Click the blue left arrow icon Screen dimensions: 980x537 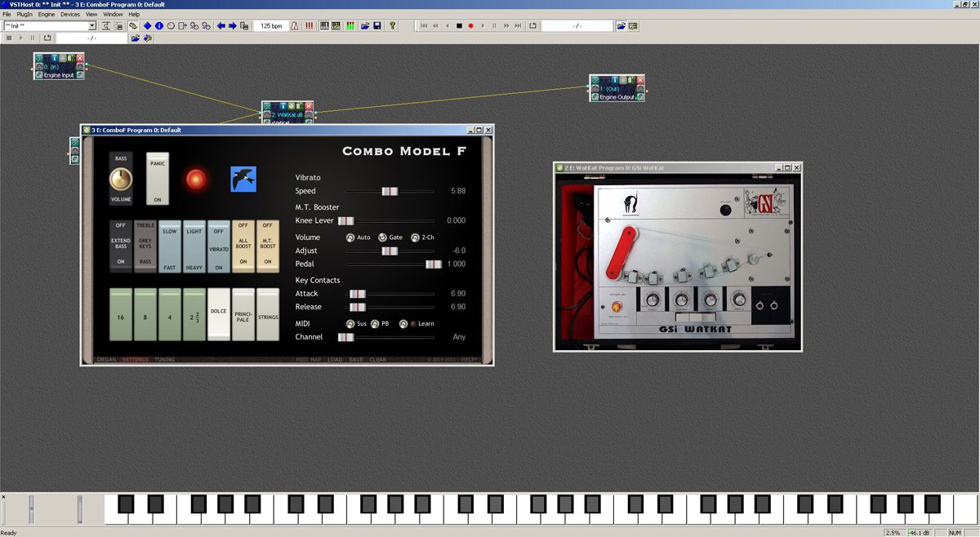(x=221, y=26)
